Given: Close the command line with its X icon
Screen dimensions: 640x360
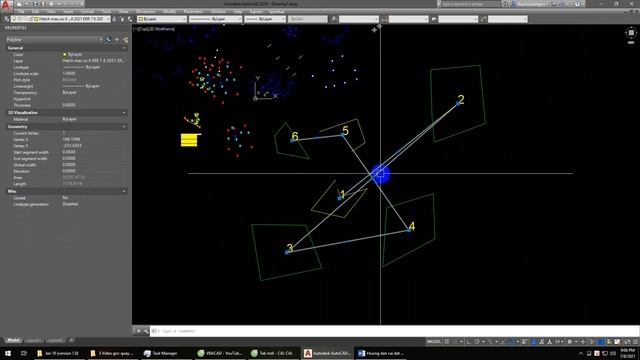Looking at the screenshot, I should click(138, 331).
